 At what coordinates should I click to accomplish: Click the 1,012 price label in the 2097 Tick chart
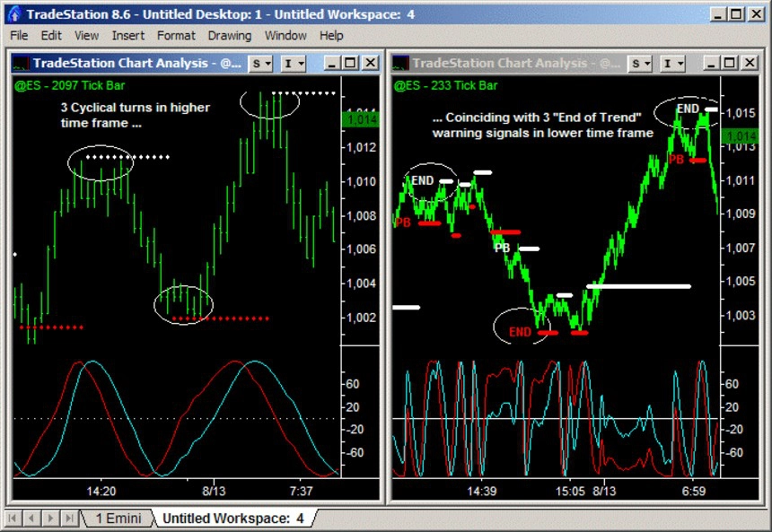pos(362,148)
